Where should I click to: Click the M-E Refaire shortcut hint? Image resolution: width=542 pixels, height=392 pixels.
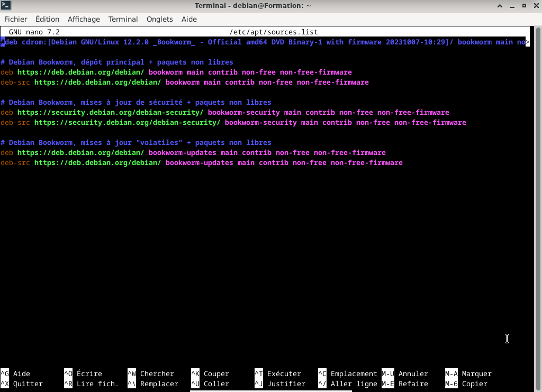pyautogui.click(x=405, y=384)
